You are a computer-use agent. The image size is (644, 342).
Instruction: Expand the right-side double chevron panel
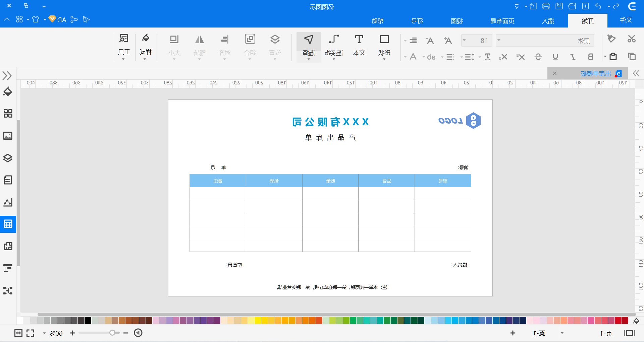636,73
